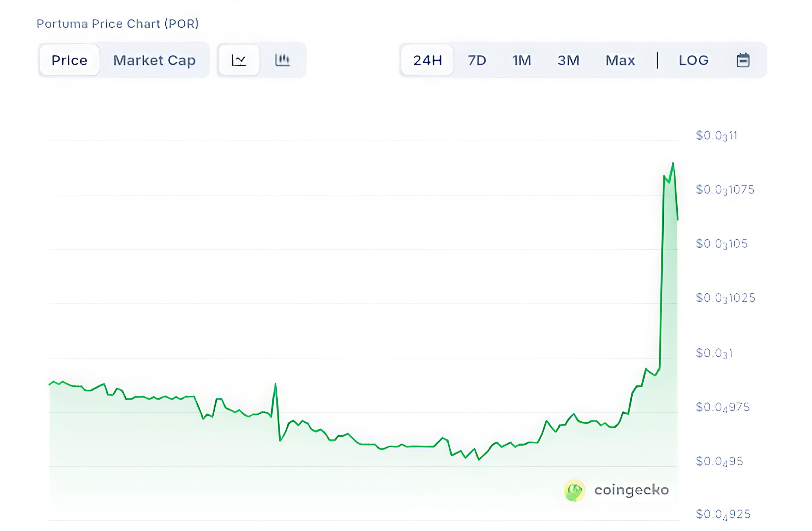This screenshot has width=812, height=531.
Task: Select the Market Cap tab
Action: pyautogui.click(x=154, y=60)
